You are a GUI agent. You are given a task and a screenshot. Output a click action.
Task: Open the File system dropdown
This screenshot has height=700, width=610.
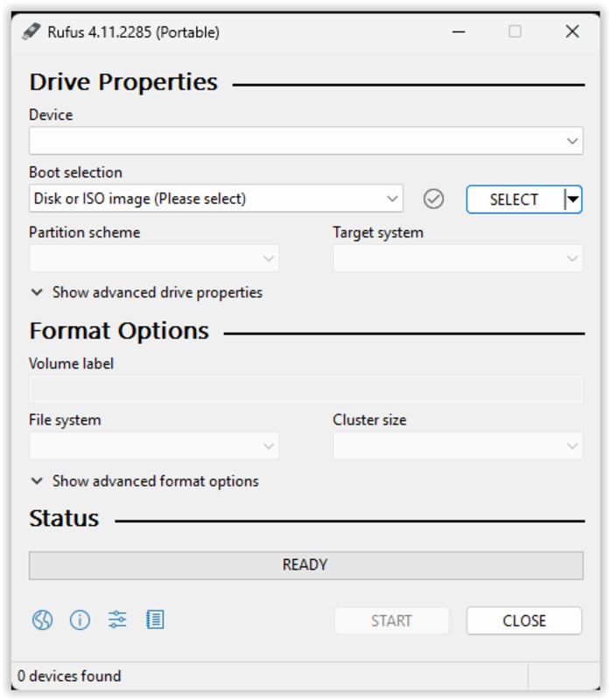point(154,445)
